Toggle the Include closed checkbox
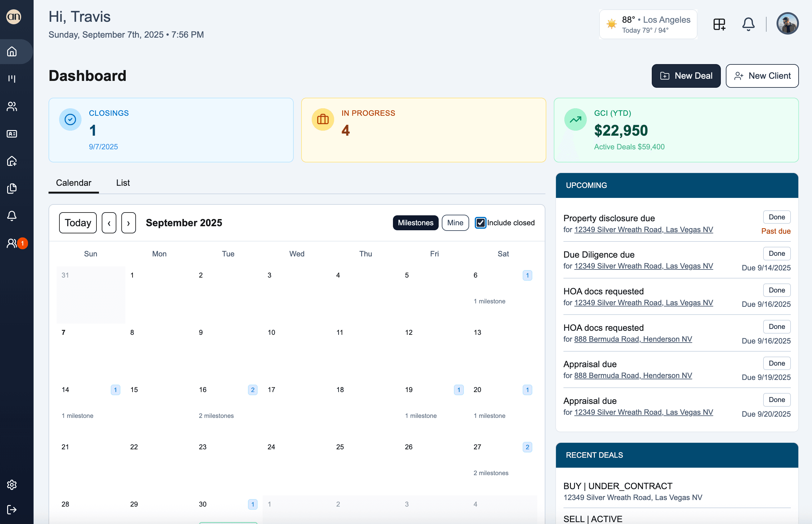Screen dimensions: 812x524 coord(480,223)
